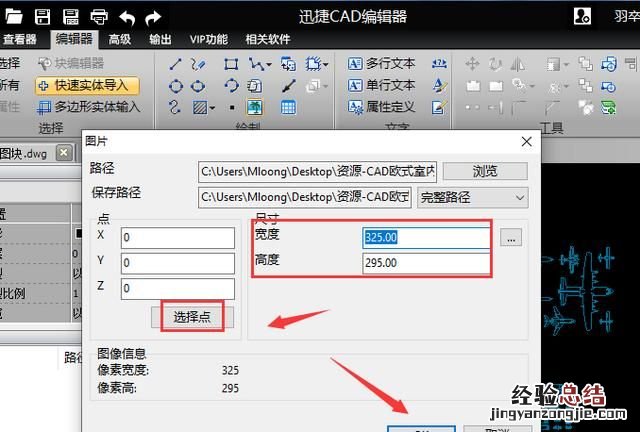Viewport: 640px width, 432px height.
Task: Close the 图块.dwg document tab
Action: [64, 152]
